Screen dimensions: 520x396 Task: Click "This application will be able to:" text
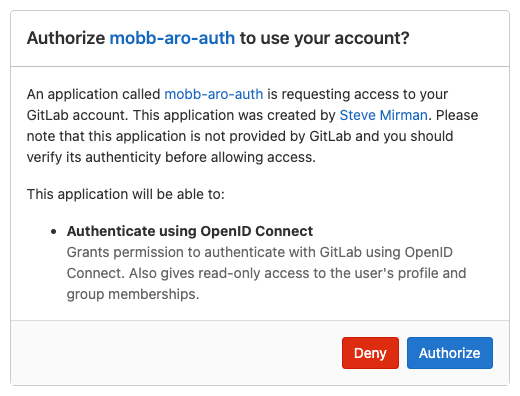pos(126,194)
